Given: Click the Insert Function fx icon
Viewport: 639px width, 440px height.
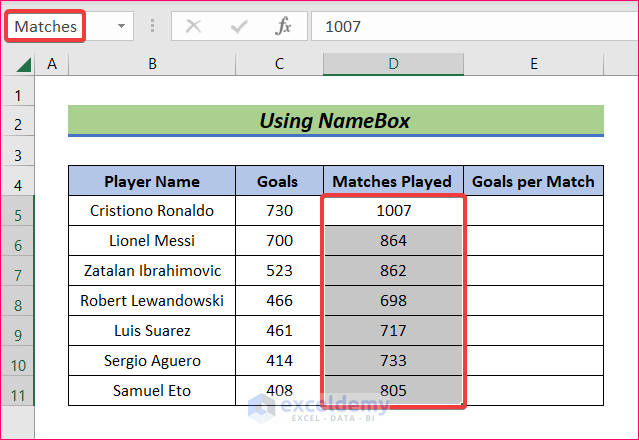Looking at the screenshot, I should [x=284, y=26].
